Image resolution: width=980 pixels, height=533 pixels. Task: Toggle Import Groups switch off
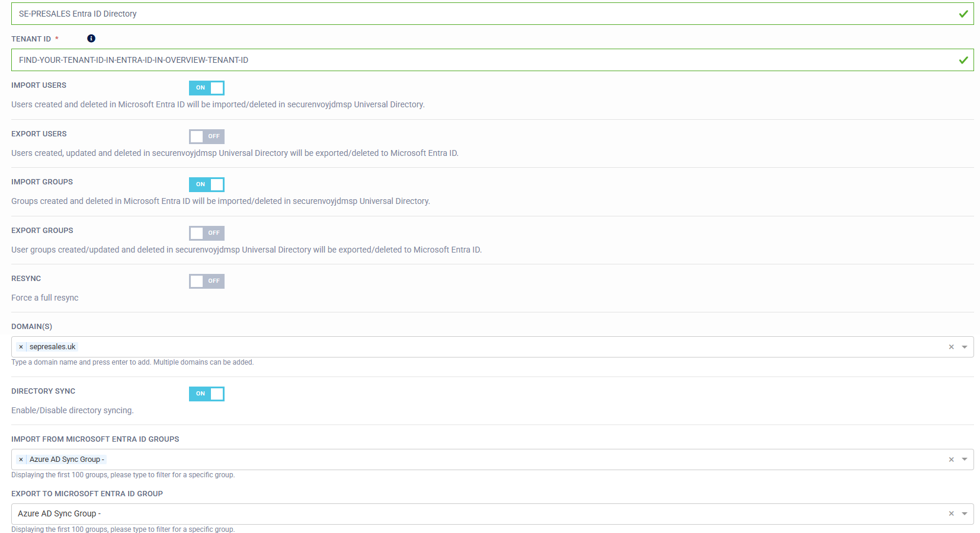[207, 184]
